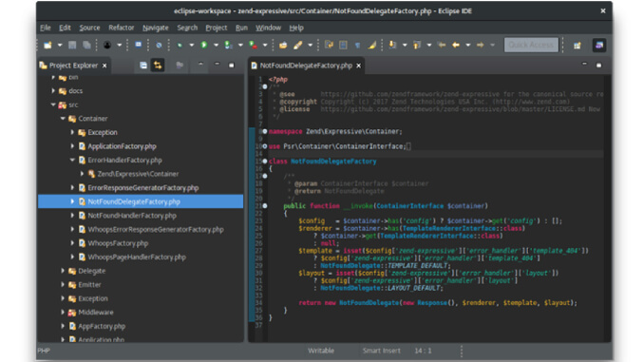Open the Back history dropdown arrow
The image size is (644, 362).
(468, 45)
